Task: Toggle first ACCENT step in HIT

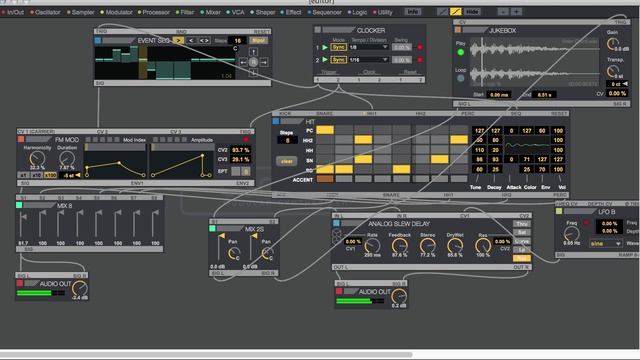Action: click(x=325, y=179)
